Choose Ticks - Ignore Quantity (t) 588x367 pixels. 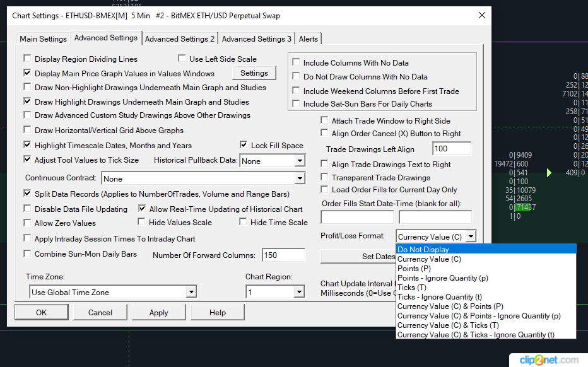click(x=486, y=297)
